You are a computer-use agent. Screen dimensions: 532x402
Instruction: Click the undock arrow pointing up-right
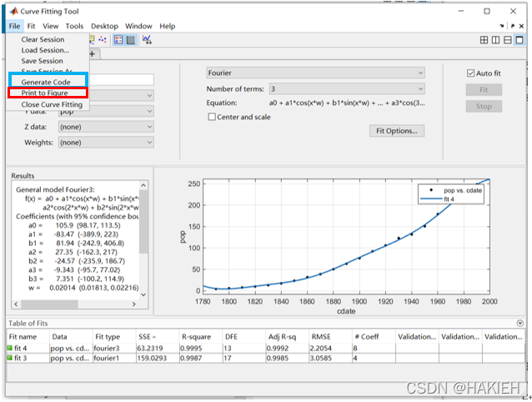tap(512, 26)
